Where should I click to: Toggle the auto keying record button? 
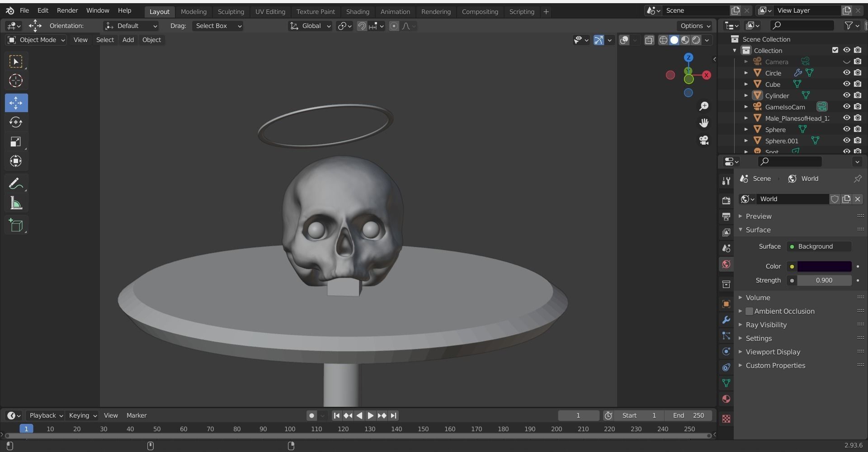coord(311,415)
